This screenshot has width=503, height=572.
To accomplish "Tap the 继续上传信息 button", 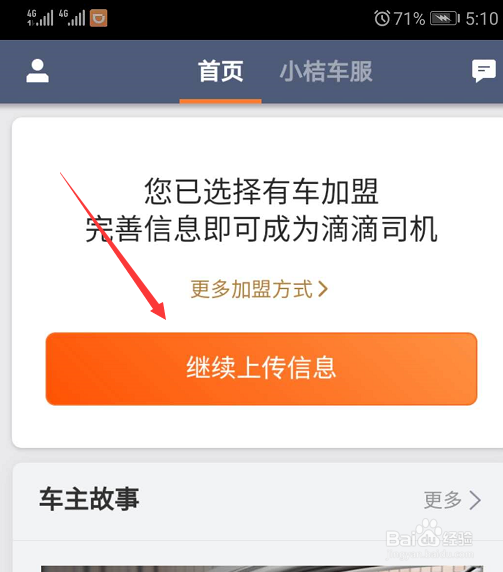I will pos(261,368).
